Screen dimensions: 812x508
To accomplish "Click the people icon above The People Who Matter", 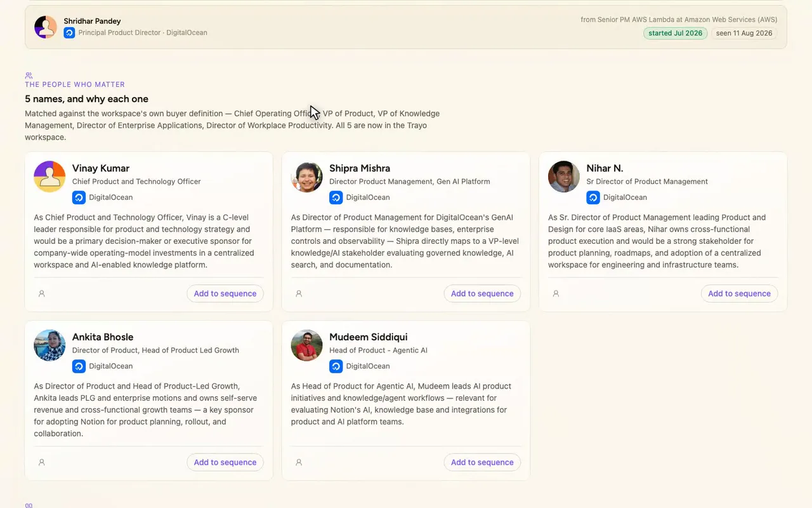I will click(29, 76).
